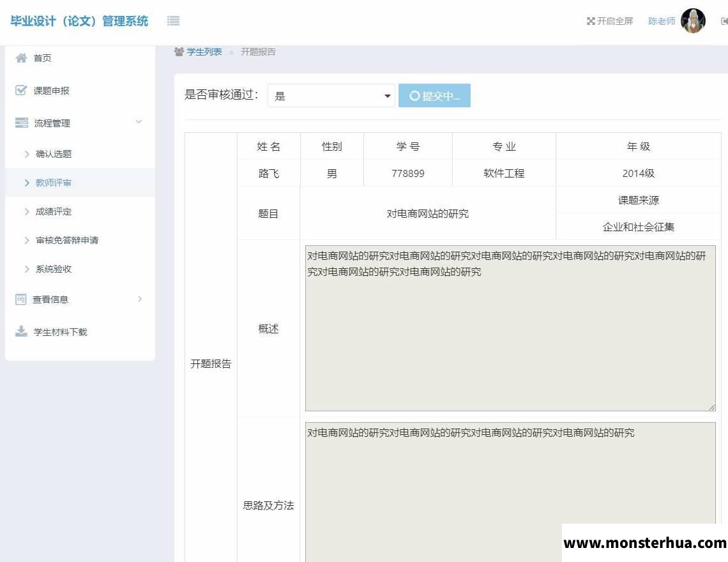Image resolution: width=728 pixels, height=562 pixels.
Task: Click the 学号 column header
Action: pos(407,147)
